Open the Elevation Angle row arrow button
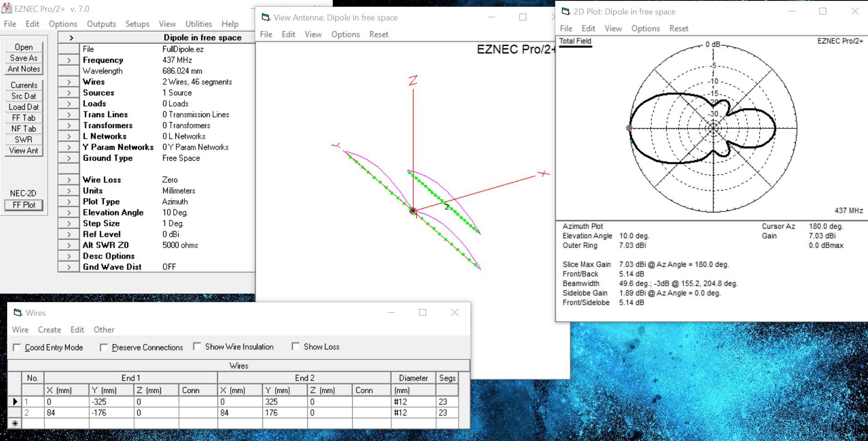868x441 pixels. pos(69,212)
